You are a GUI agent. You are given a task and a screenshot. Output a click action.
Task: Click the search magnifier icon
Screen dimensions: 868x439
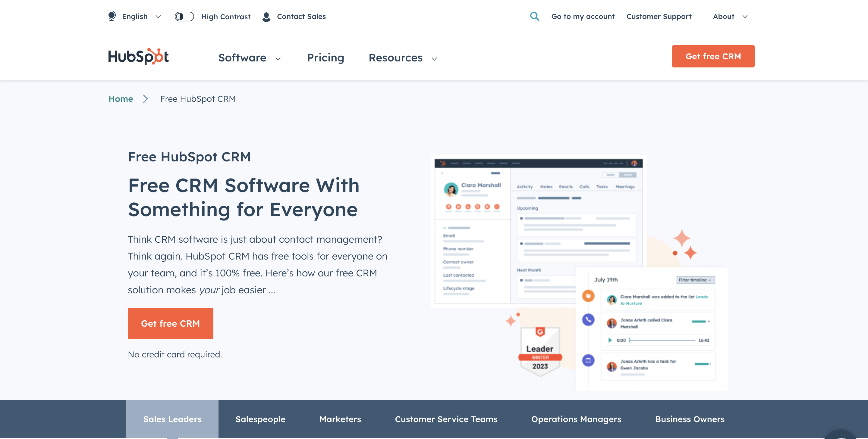pyautogui.click(x=534, y=16)
